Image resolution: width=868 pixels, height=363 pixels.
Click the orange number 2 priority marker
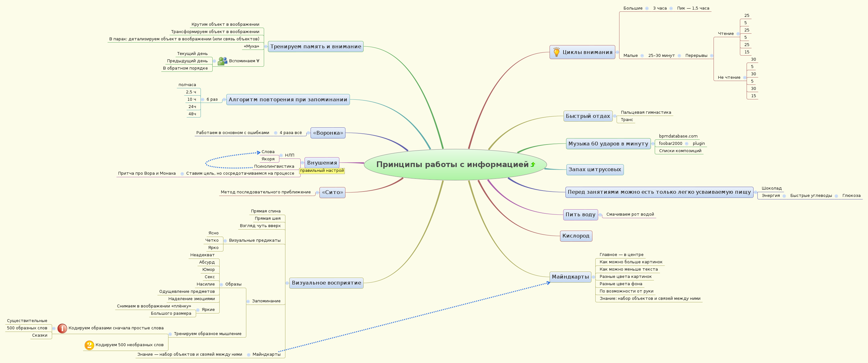pos(89,345)
